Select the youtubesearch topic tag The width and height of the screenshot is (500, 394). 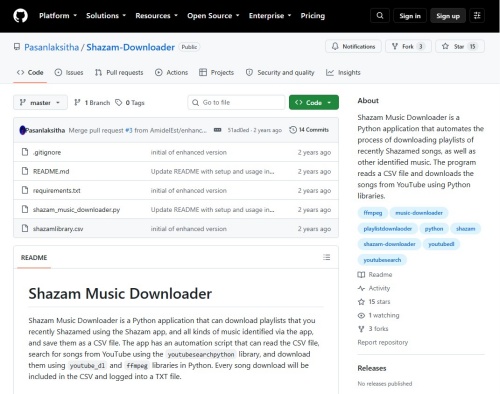point(382,260)
